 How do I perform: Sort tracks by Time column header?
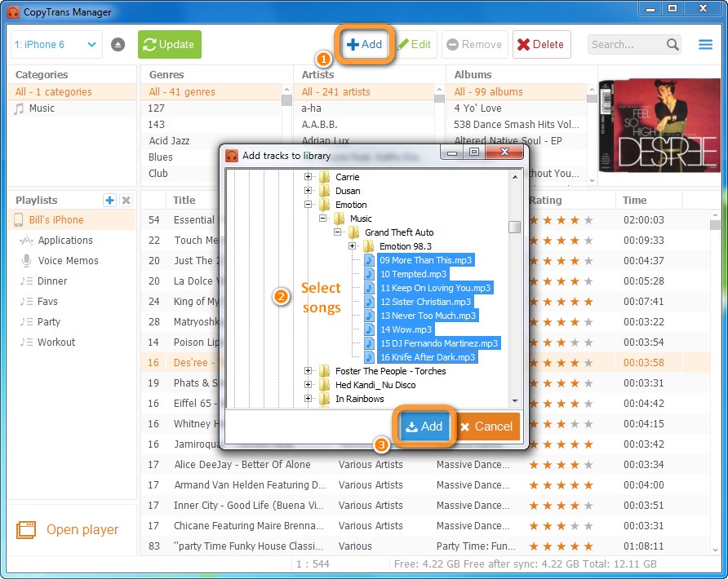point(634,200)
